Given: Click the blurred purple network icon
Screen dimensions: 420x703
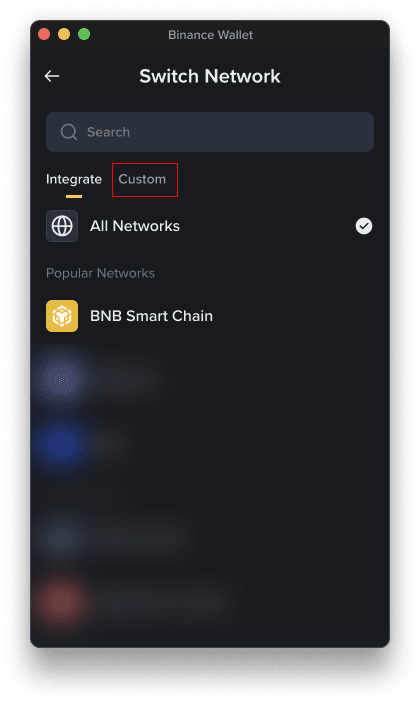Looking at the screenshot, I should point(62,381).
